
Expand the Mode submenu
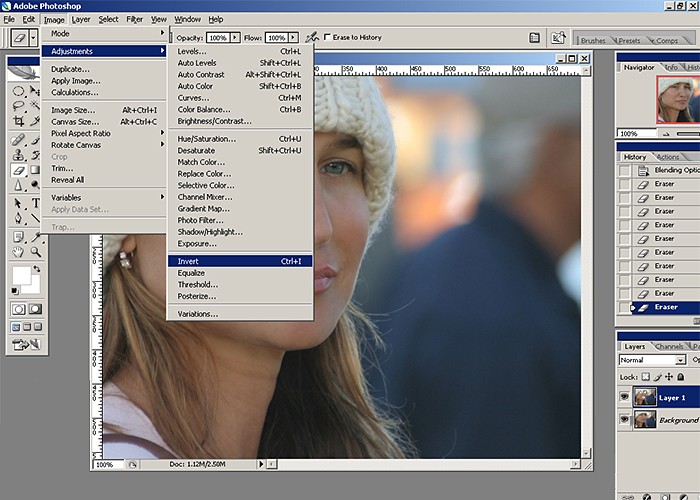[x=104, y=33]
